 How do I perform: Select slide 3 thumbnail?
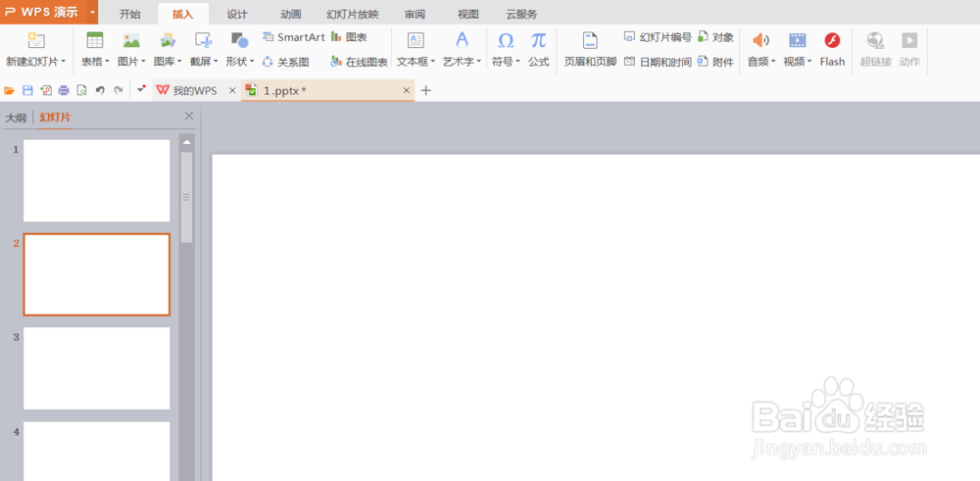pos(97,368)
